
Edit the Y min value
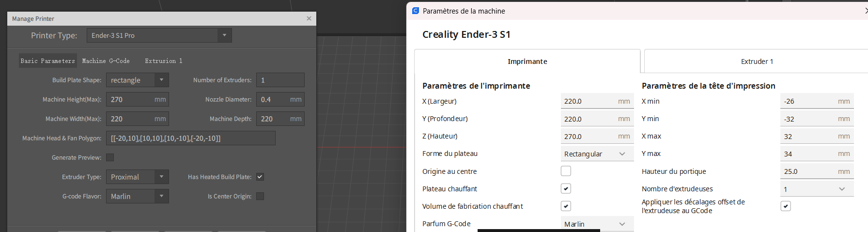pyautogui.click(x=817, y=119)
